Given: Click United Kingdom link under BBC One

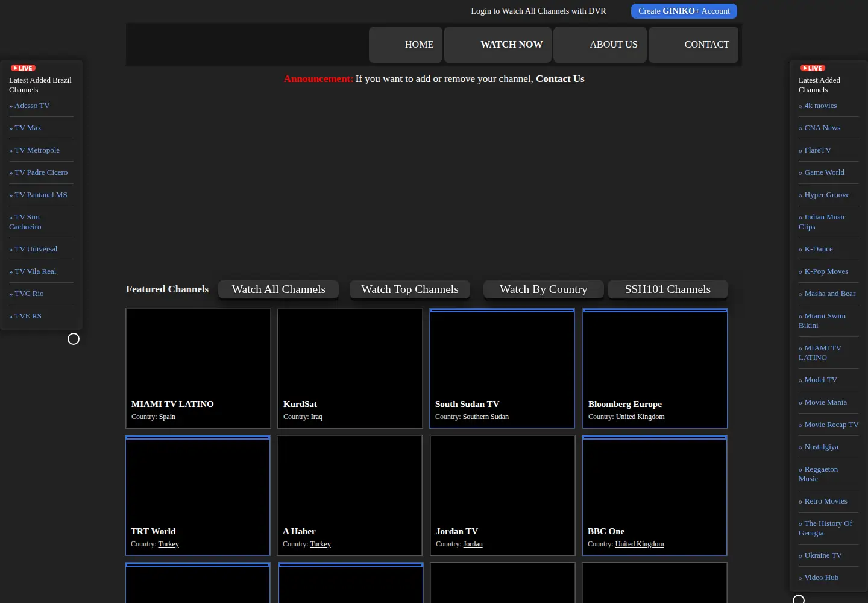Looking at the screenshot, I should point(640,544).
